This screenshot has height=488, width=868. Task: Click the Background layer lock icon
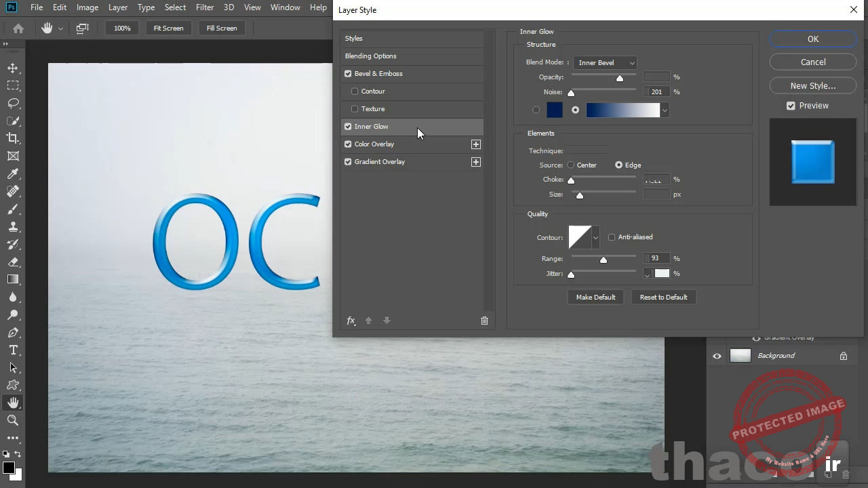[844, 356]
